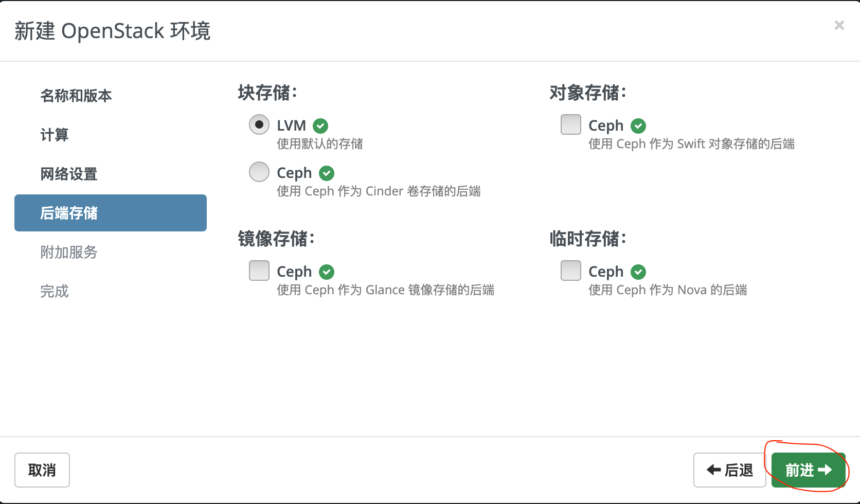Select the 后端存储 step

point(111,213)
